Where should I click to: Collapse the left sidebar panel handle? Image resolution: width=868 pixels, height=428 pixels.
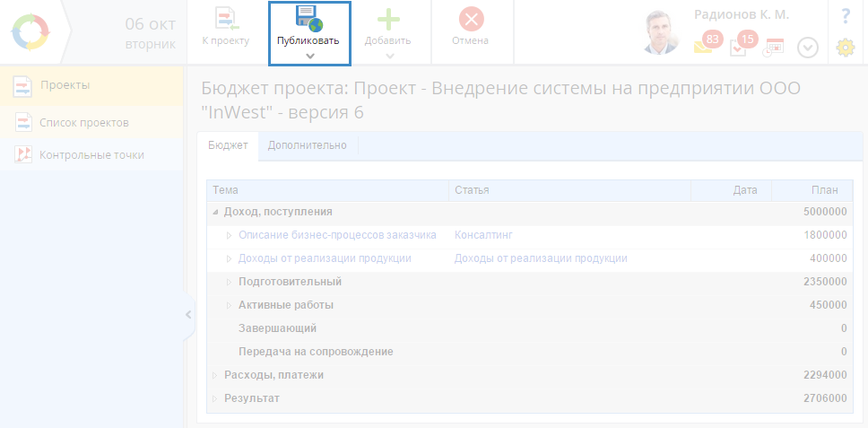pos(188,314)
